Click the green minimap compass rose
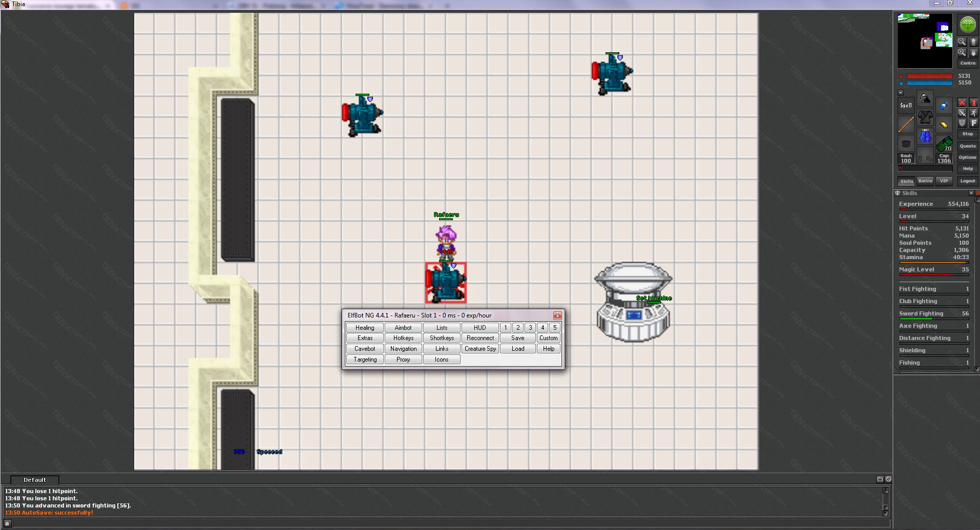 [968, 24]
